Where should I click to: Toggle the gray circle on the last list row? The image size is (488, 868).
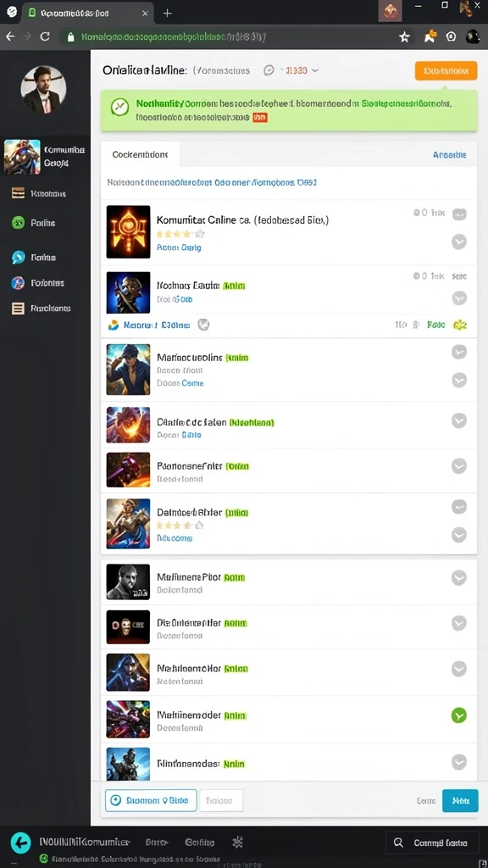click(458, 762)
